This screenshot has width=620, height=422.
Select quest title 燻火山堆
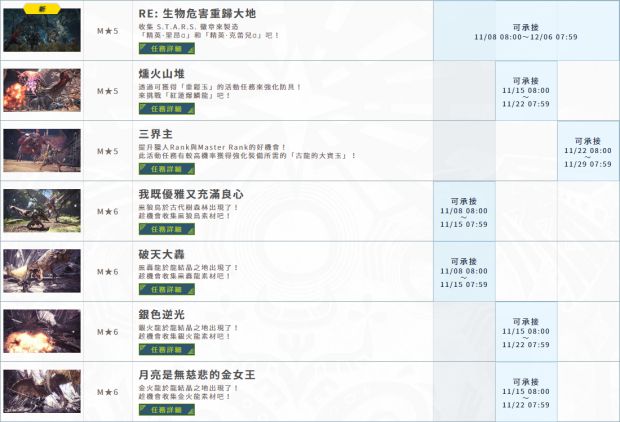(161, 74)
